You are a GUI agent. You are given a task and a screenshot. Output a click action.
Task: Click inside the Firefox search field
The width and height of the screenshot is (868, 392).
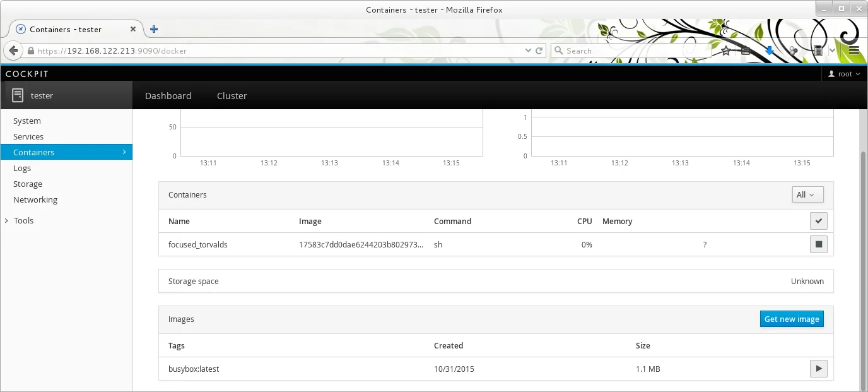click(x=631, y=50)
